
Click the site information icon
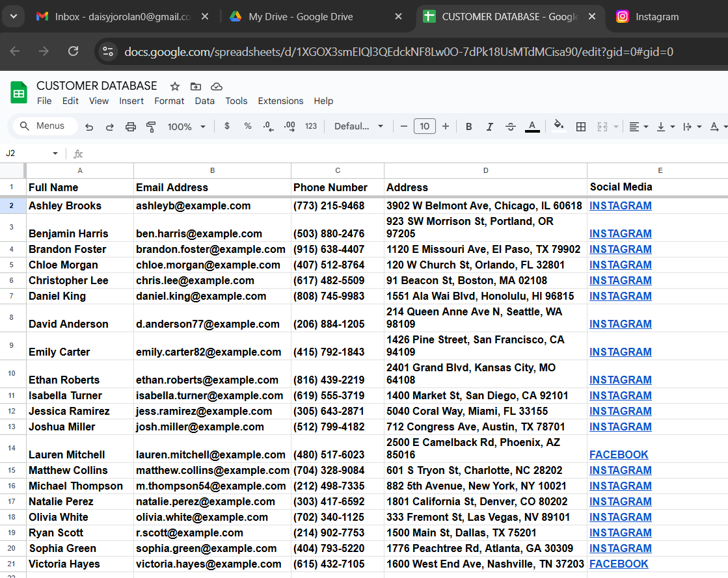pos(108,51)
